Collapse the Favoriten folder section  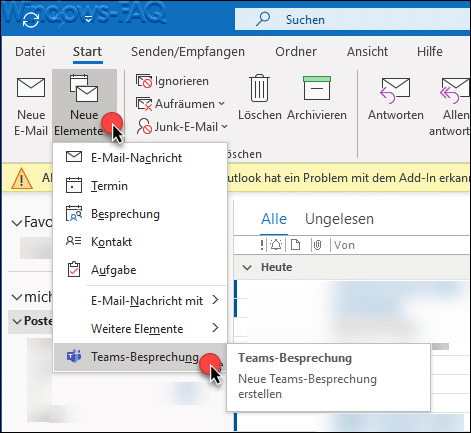17,223
